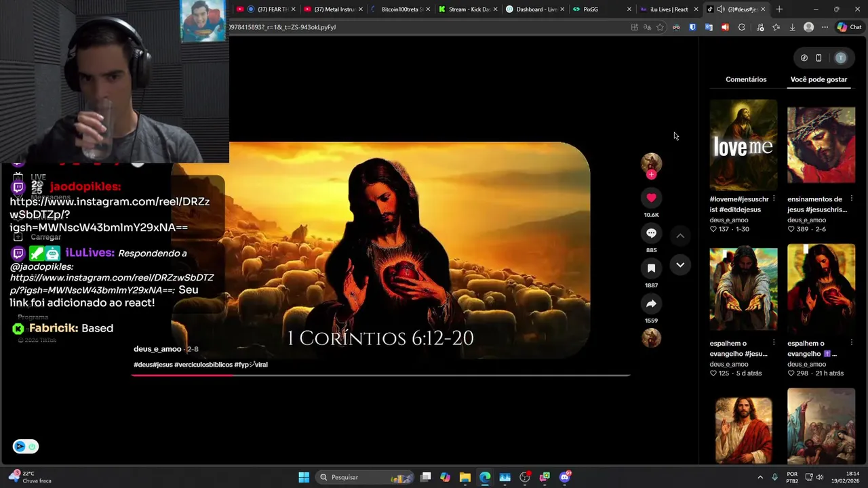
Task: Like the video with the red heart icon
Action: coord(651,198)
